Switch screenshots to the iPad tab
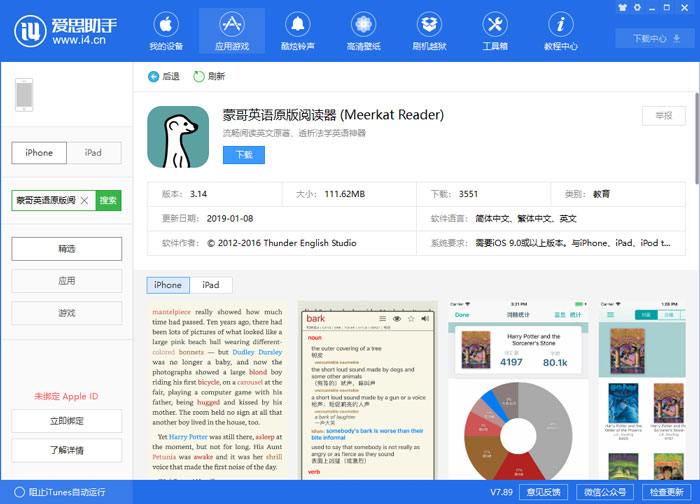 (x=211, y=285)
